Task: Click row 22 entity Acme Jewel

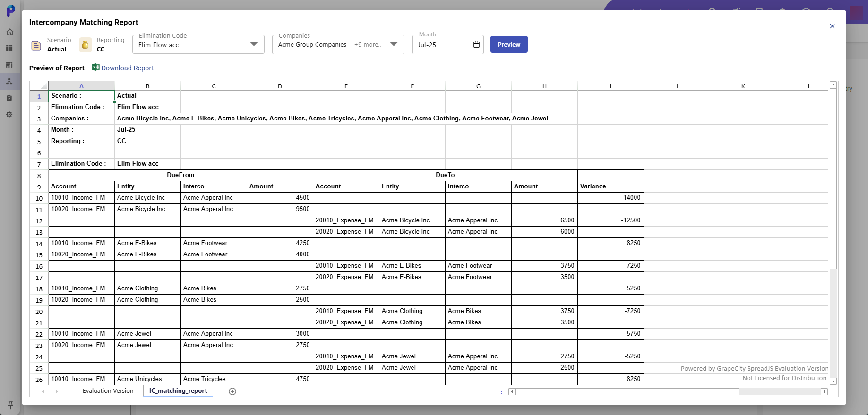Action: point(147,334)
